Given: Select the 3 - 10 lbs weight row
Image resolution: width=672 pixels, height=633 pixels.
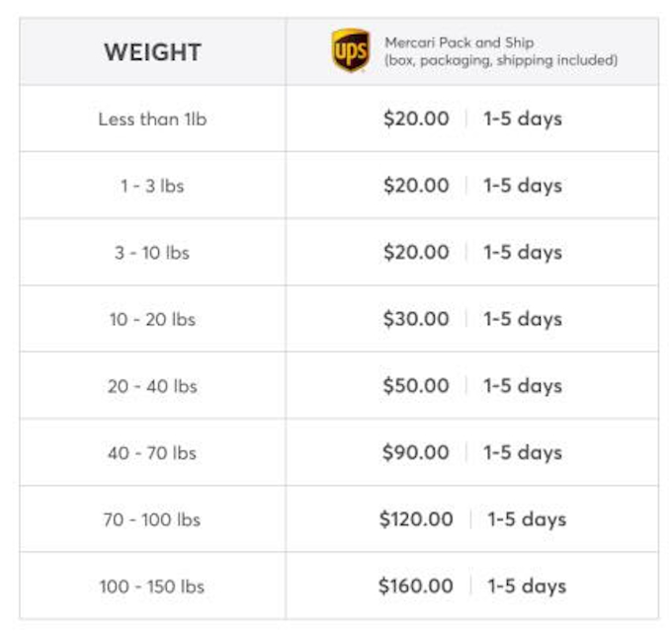Looking at the screenshot, I should click(x=152, y=253).
